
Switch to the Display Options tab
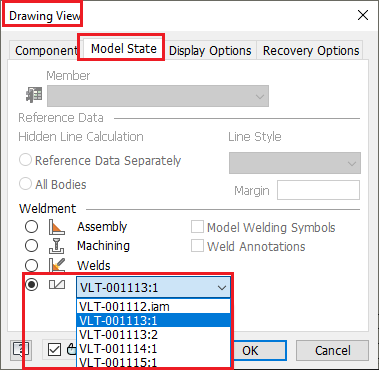coord(210,51)
